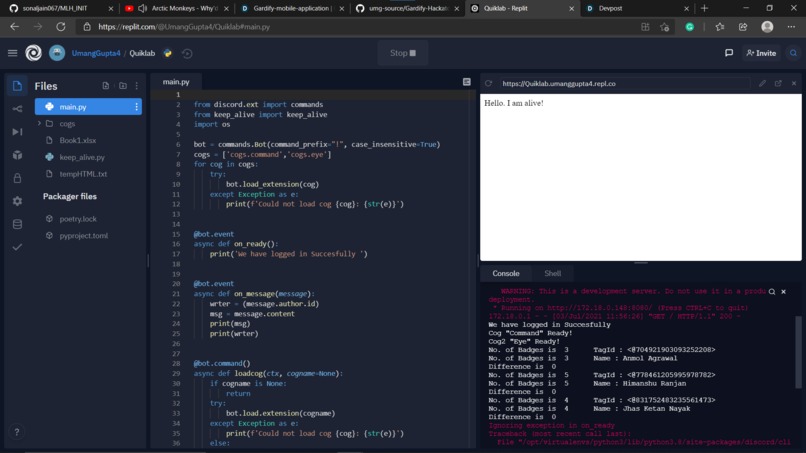Mute the Arctic Monkeys tab audio icon
Screen dimensions: 806x453
[142, 8]
